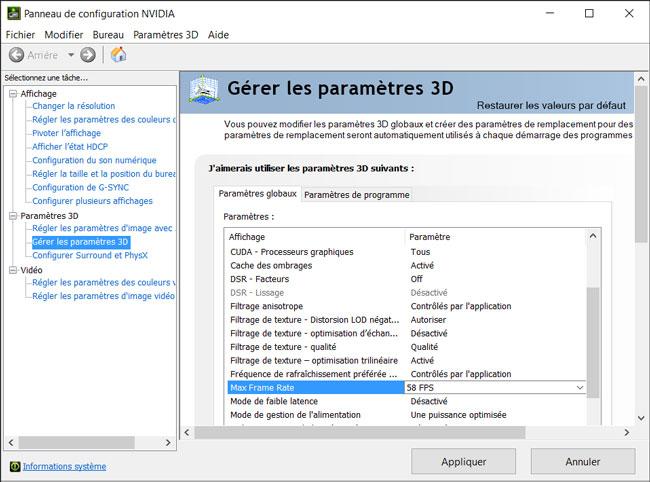
Task: Maximize the NVIDIA control panel window
Action: click(x=589, y=13)
